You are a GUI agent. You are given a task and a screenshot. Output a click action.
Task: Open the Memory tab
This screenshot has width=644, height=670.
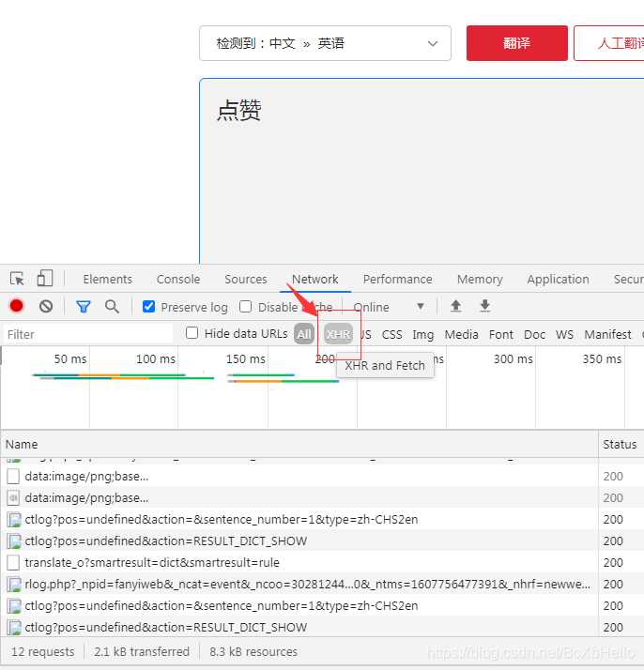tap(480, 279)
